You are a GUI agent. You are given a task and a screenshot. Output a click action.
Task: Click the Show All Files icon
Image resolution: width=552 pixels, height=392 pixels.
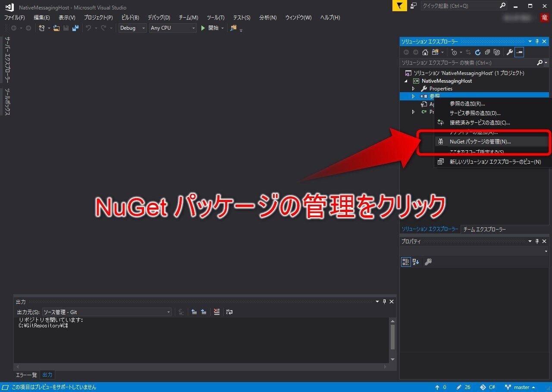(497, 52)
